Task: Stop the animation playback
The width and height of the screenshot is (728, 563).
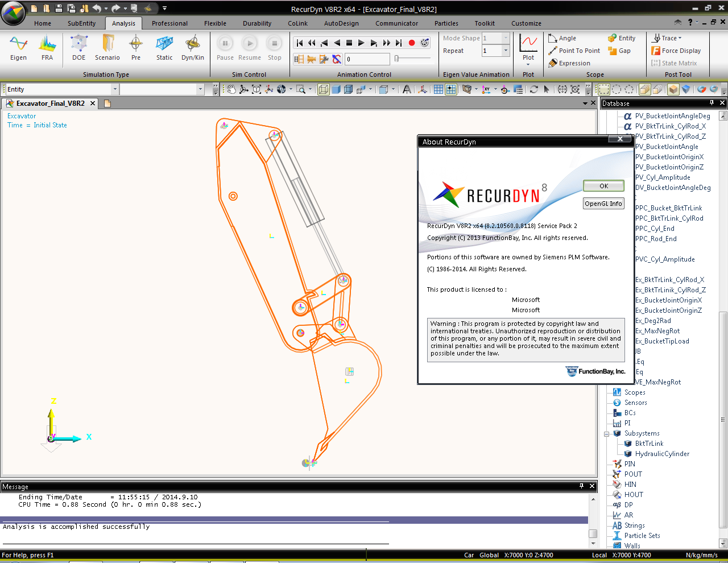Action: [x=349, y=43]
